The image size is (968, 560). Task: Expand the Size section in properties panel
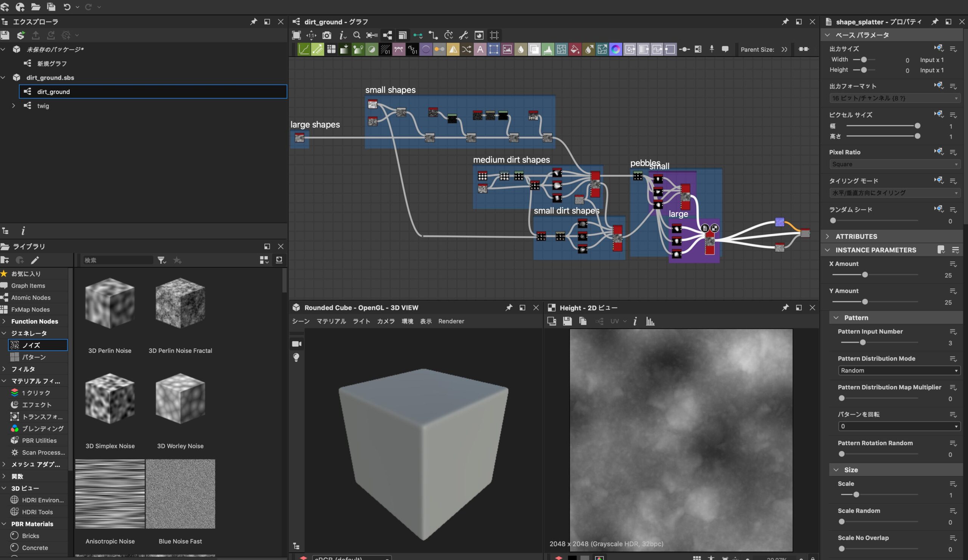[836, 470]
